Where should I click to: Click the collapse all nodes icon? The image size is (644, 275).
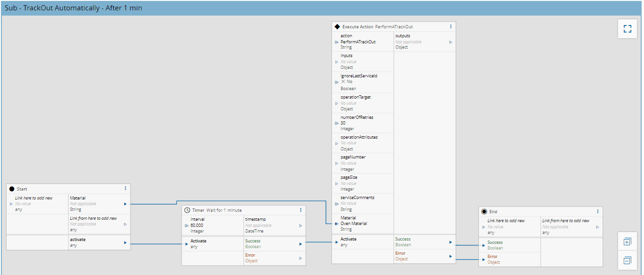pos(627,260)
